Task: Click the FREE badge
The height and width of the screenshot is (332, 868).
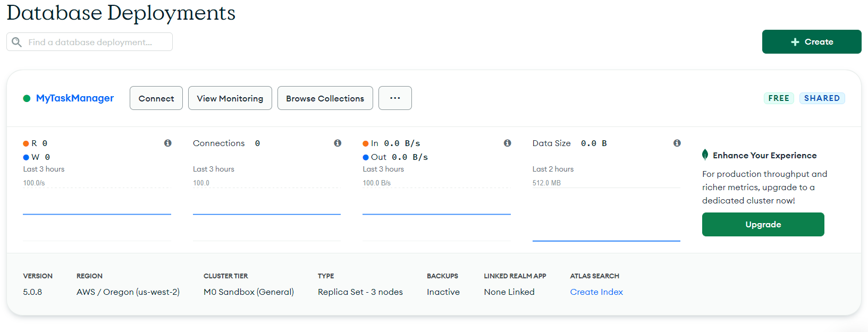Action: click(779, 98)
